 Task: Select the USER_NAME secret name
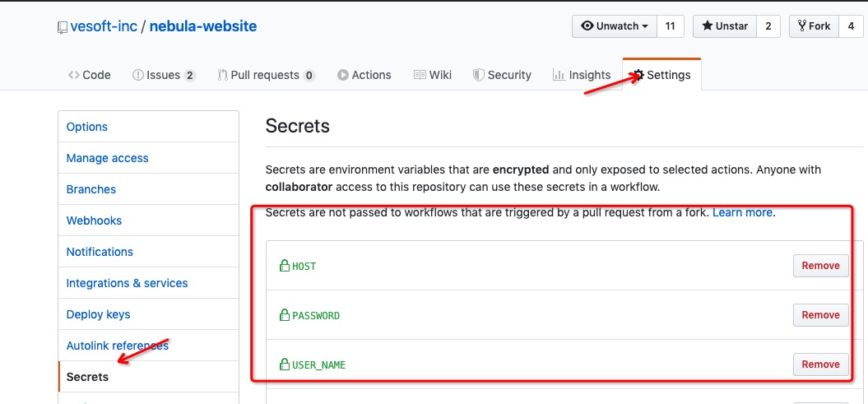tap(319, 365)
